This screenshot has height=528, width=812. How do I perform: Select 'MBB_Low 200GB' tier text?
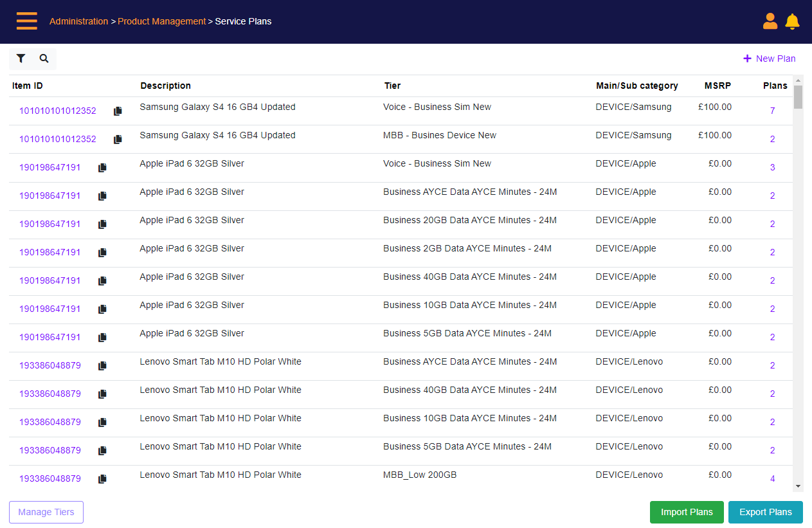click(x=420, y=475)
